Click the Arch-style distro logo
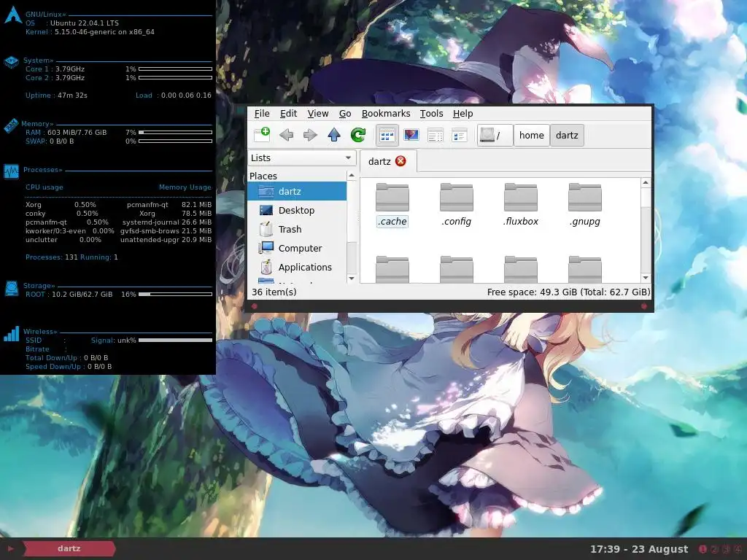This screenshot has width=747, height=560. tap(13, 15)
